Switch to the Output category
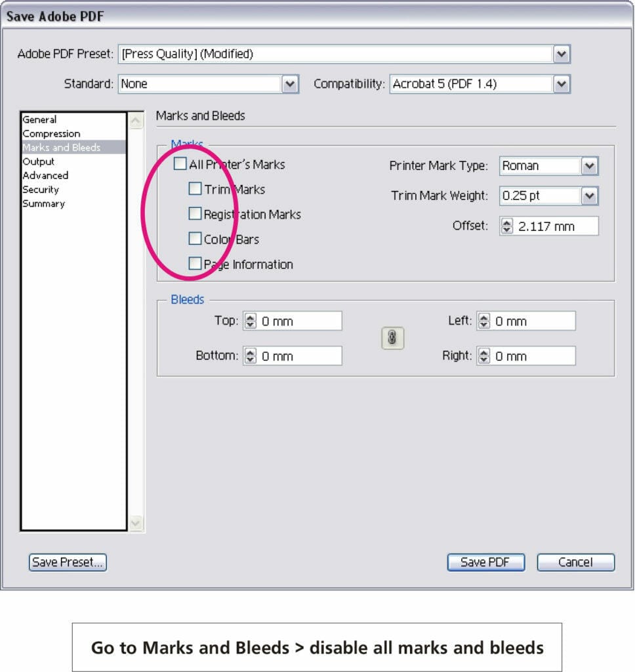 pos(39,161)
